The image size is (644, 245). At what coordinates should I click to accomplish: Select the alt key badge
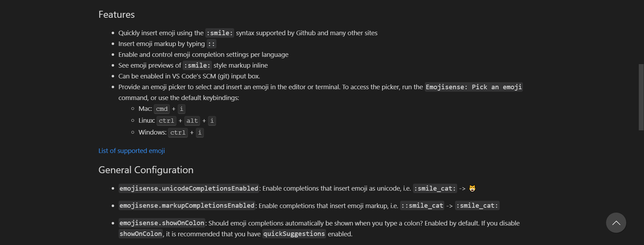(192, 121)
